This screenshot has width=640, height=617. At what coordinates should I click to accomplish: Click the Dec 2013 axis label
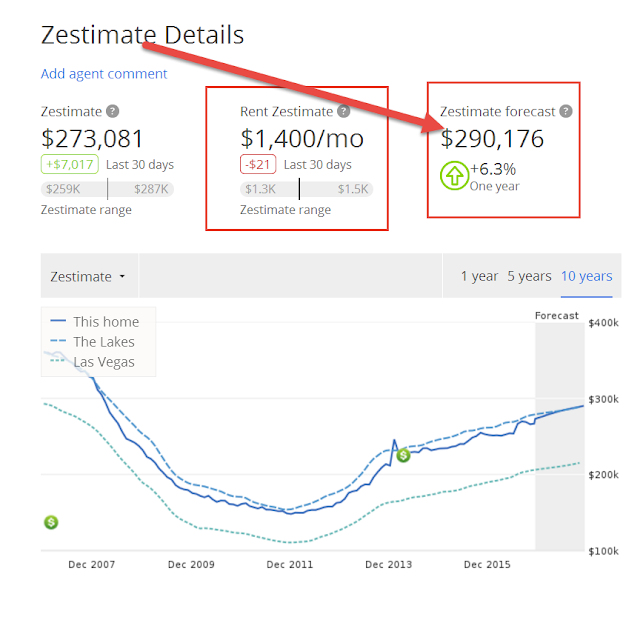(389, 564)
